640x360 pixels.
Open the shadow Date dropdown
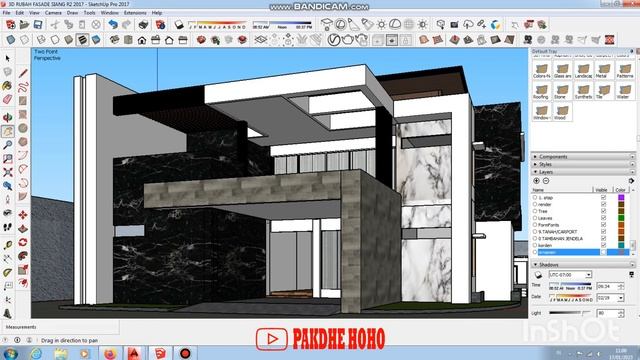coord(620,298)
